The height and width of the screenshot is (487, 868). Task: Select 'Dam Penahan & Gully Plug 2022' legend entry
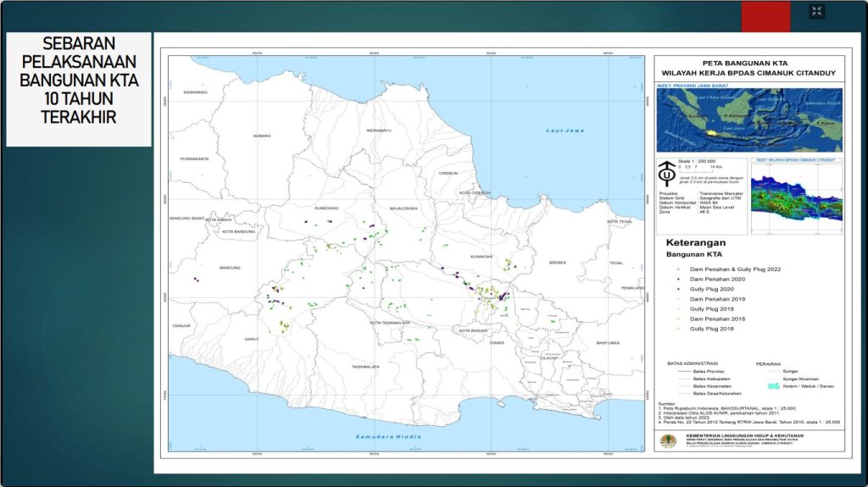[x=735, y=268]
